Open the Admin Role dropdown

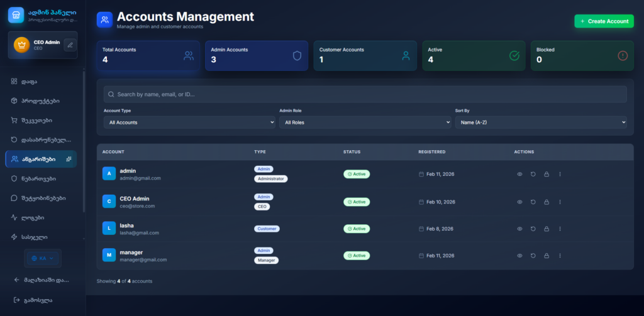click(365, 123)
